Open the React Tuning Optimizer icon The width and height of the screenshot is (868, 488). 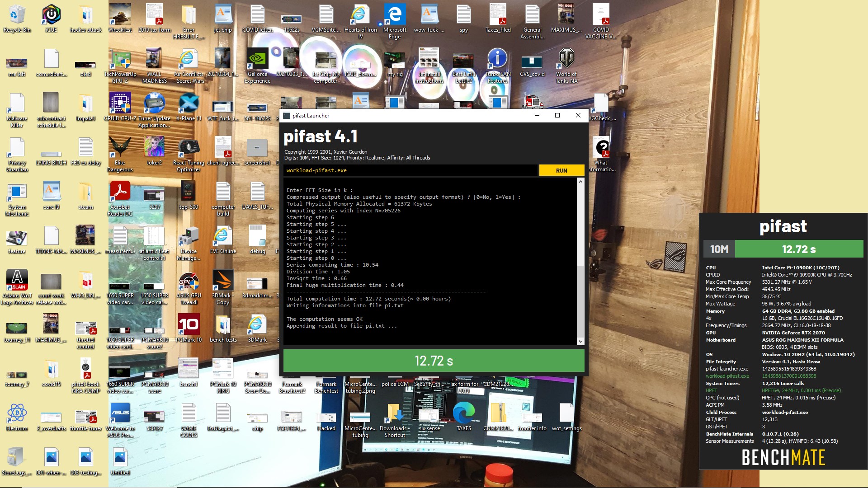189,155
